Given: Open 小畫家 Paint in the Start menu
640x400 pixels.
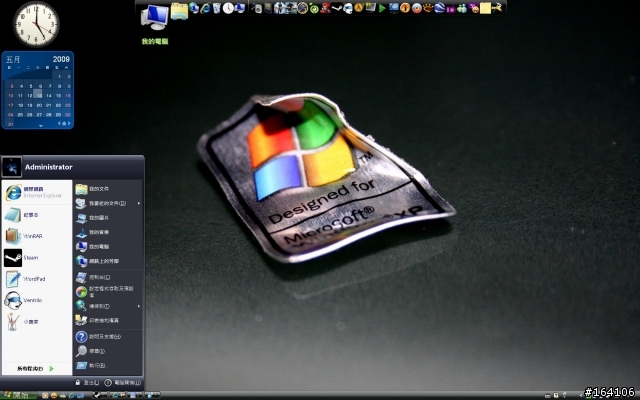Looking at the screenshot, I should (37, 322).
